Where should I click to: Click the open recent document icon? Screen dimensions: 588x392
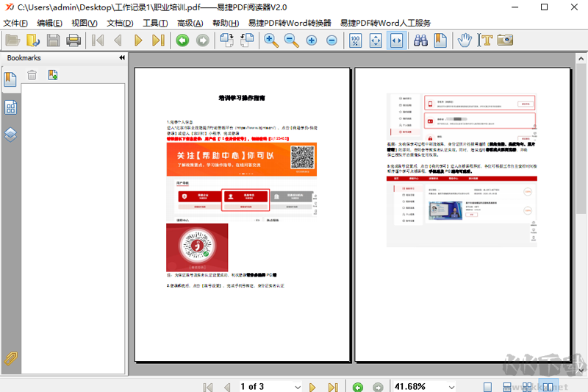(x=33, y=40)
